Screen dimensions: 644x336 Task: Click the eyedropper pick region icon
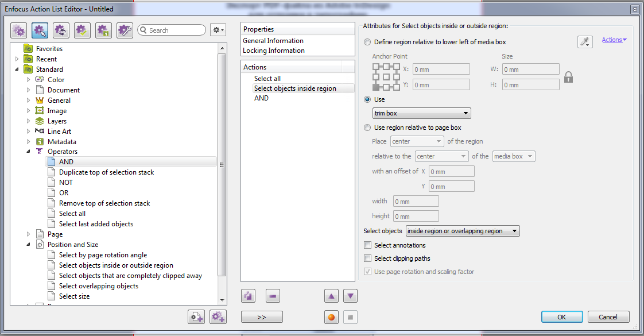[585, 41]
